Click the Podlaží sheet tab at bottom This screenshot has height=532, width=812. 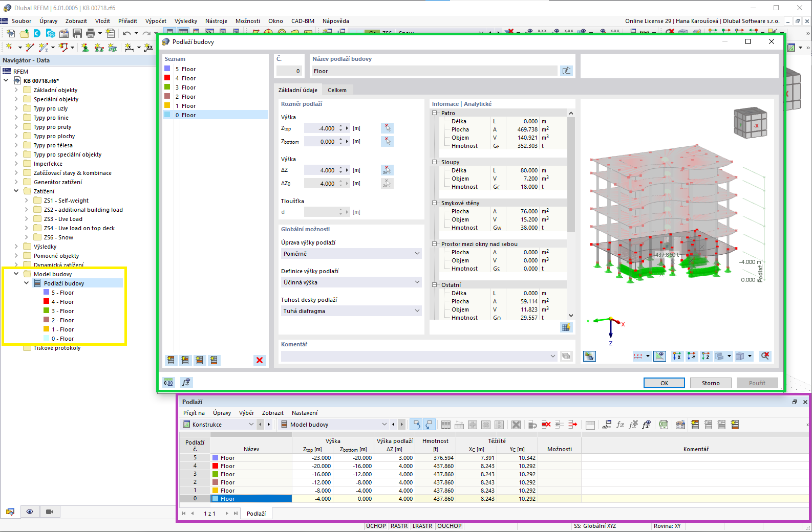257,514
